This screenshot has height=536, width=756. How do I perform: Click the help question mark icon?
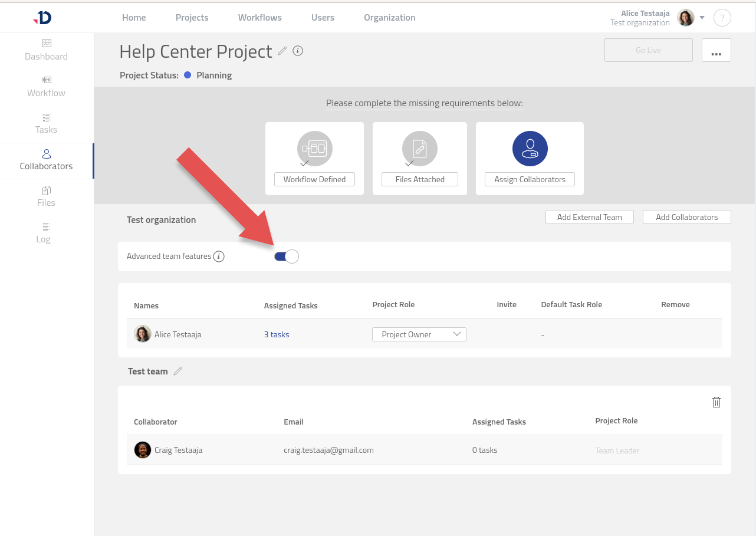(722, 18)
